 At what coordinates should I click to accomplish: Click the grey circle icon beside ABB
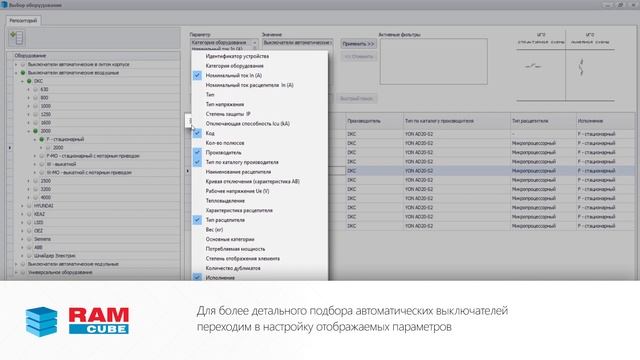tap(29, 247)
